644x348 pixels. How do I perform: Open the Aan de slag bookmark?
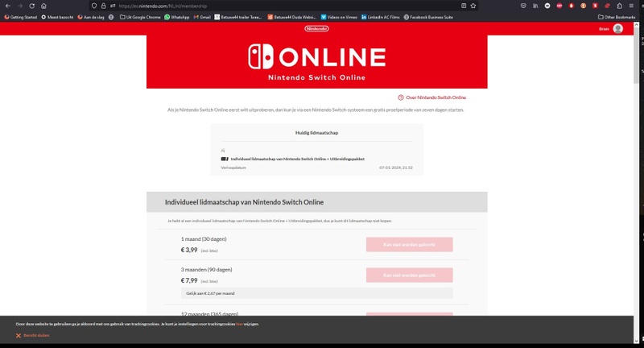[x=91, y=17]
